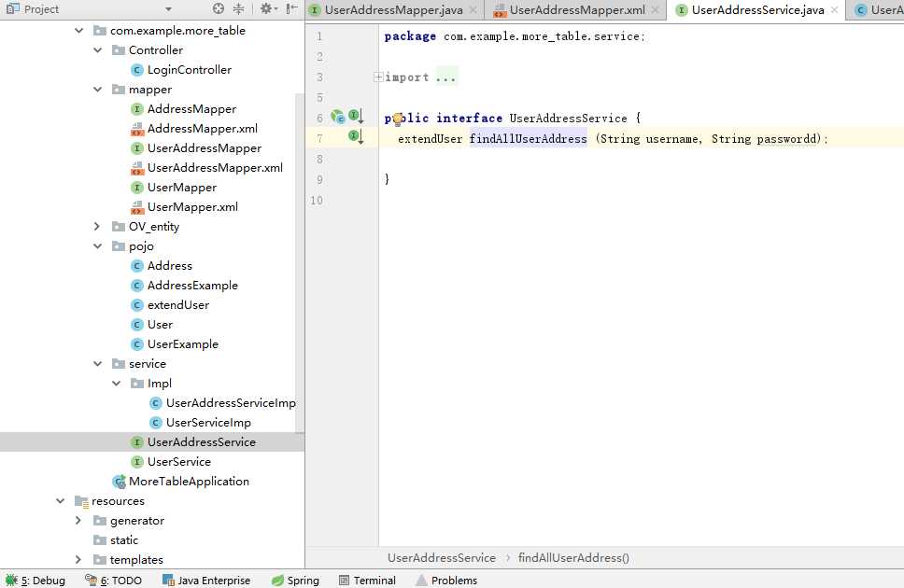Open Project panel settings gear
The width and height of the screenshot is (904, 588).
click(x=268, y=8)
